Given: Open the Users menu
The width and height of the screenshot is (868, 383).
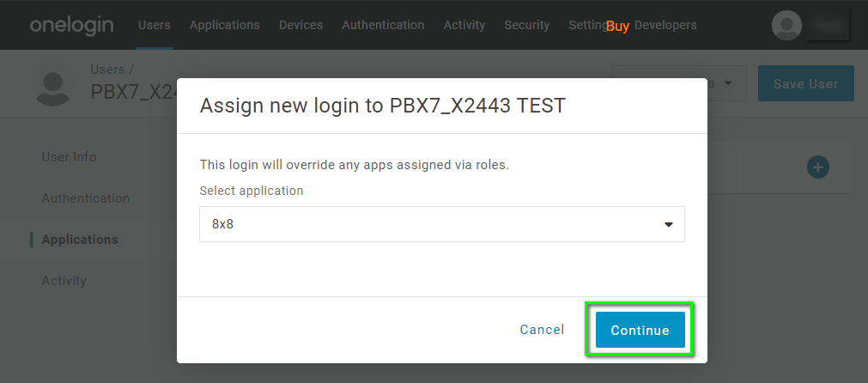Looking at the screenshot, I should pos(155,25).
